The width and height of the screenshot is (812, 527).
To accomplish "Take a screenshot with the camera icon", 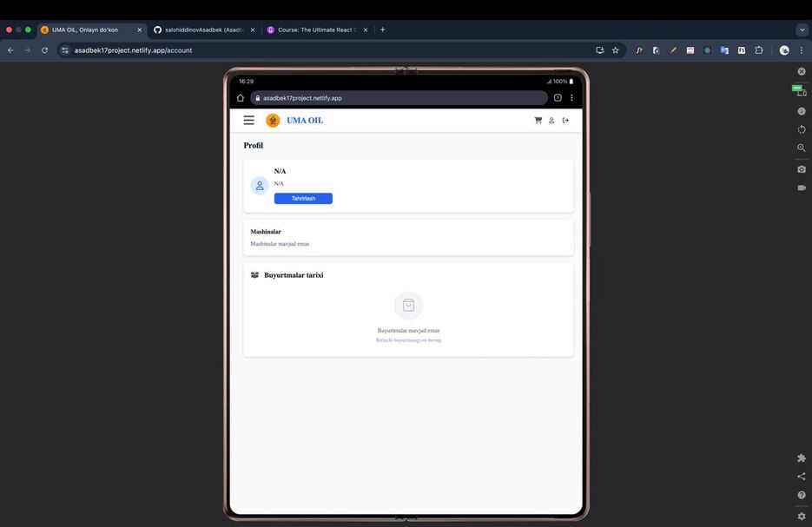I will (801, 169).
